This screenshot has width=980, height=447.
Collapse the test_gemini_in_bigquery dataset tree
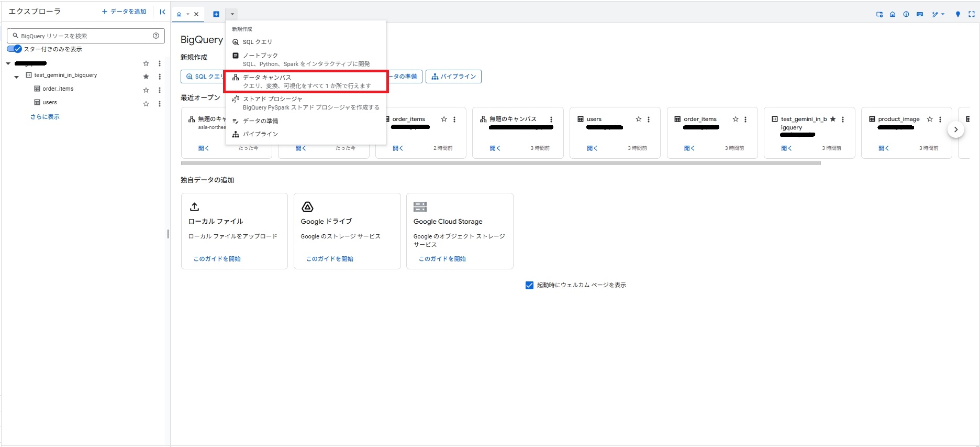point(16,77)
